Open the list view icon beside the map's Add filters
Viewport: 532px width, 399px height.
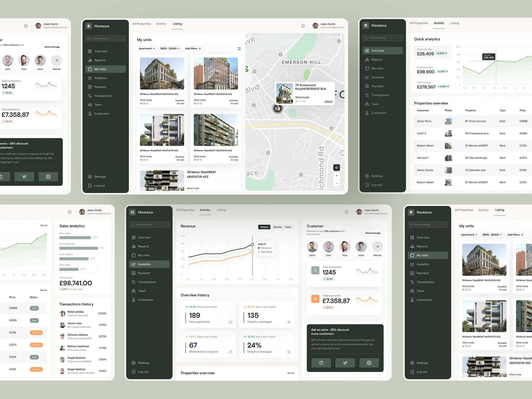[x=239, y=49]
